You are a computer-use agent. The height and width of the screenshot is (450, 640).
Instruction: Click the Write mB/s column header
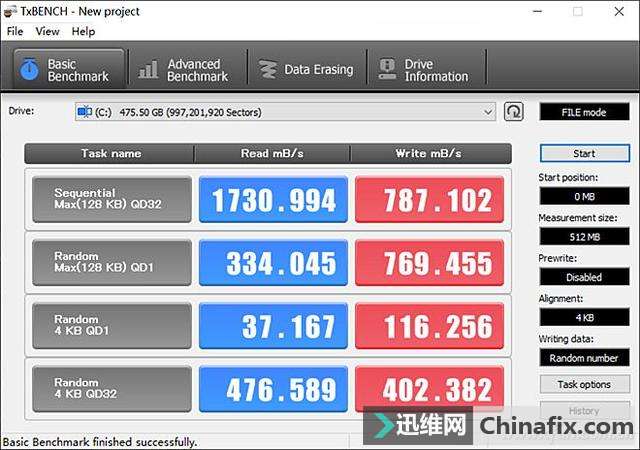[431, 154]
